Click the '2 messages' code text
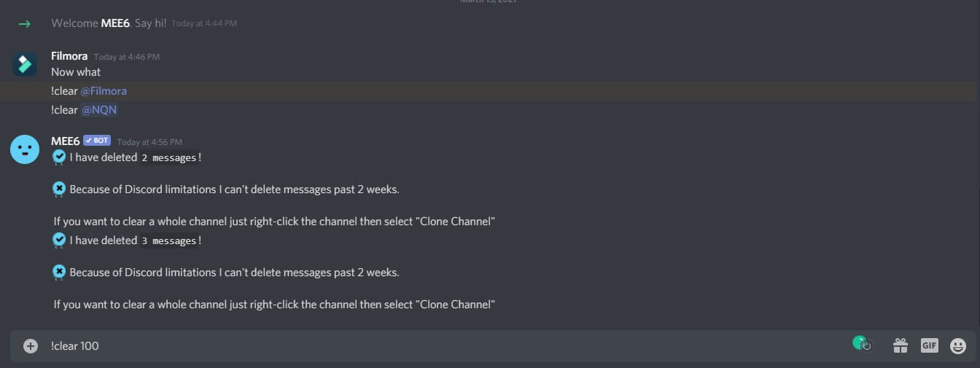The image size is (980, 368). pyautogui.click(x=168, y=157)
